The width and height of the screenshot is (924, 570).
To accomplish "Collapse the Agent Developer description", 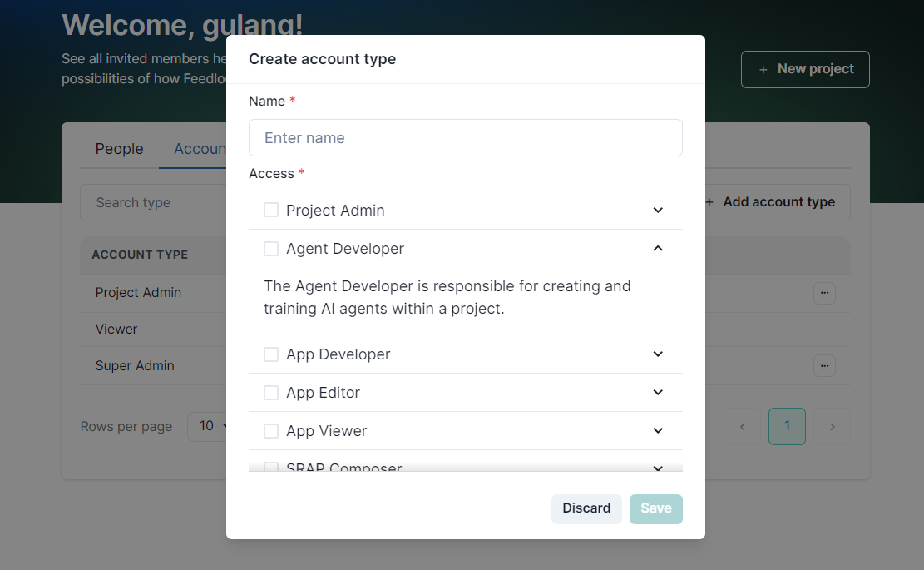I will [x=658, y=249].
